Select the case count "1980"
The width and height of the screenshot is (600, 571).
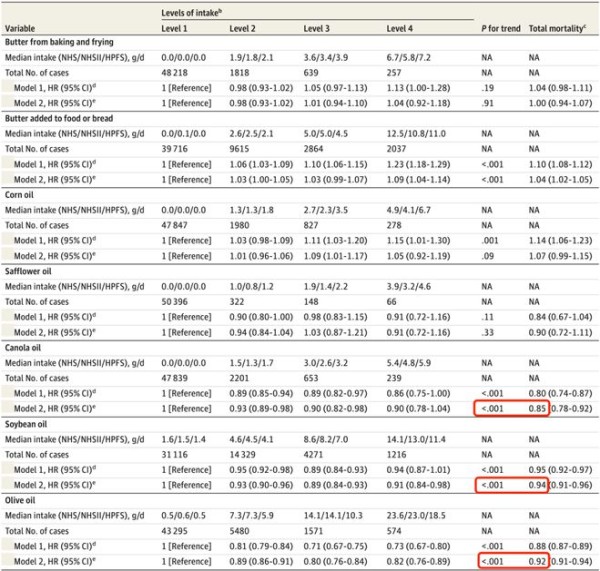tap(239, 225)
